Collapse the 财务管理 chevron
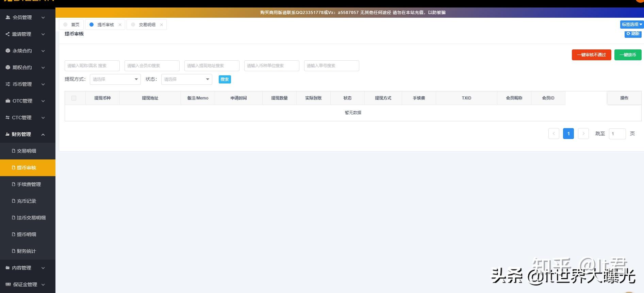Image resolution: width=644 pixels, height=293 pixels. [43, 134]
